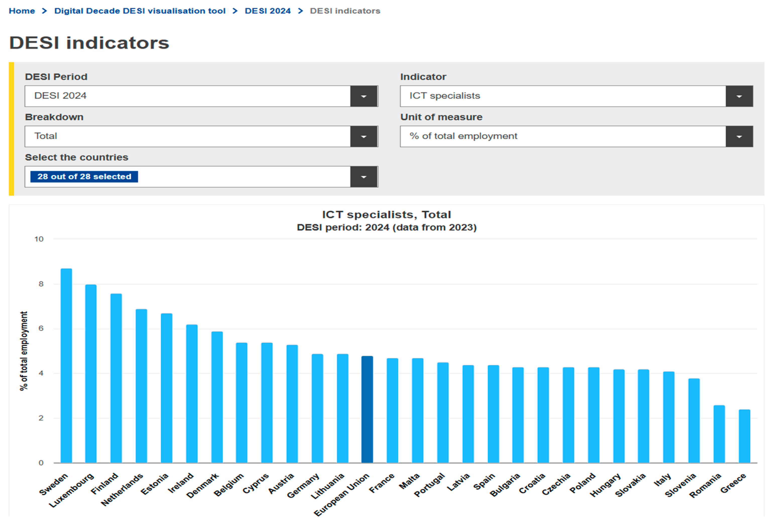Click the Romania bar in the chart
Image resolution: width=770 pixels, height=532 pixels.
(719, 435)
